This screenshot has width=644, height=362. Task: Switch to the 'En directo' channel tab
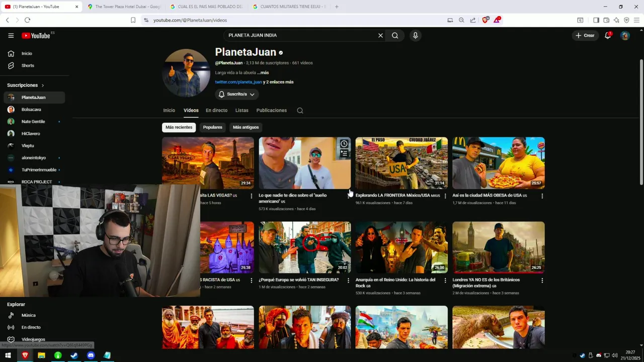pos(216,110)
